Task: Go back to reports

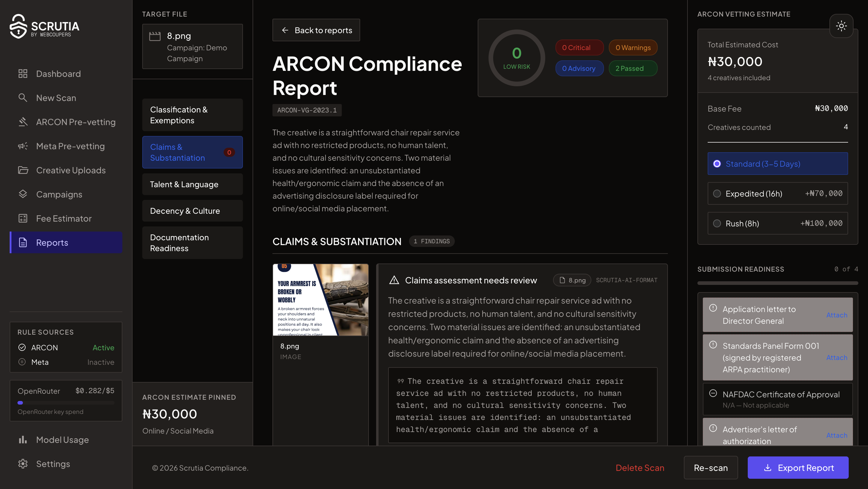Action: click(316, 30)
